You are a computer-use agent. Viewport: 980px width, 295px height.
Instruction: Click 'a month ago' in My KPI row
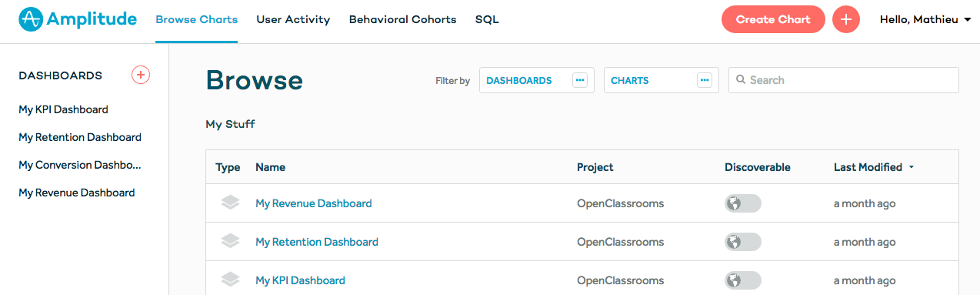pos(865,280)
